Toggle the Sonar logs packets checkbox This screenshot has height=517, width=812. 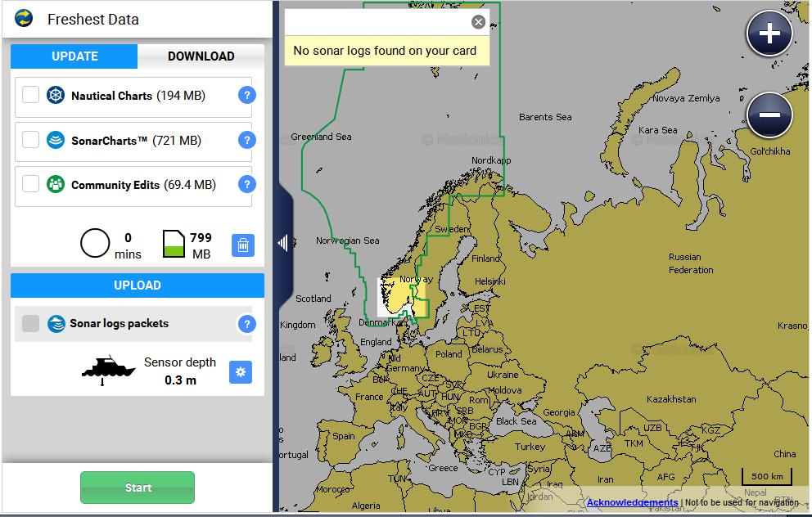pyautogui.click(x=30, y=323)
